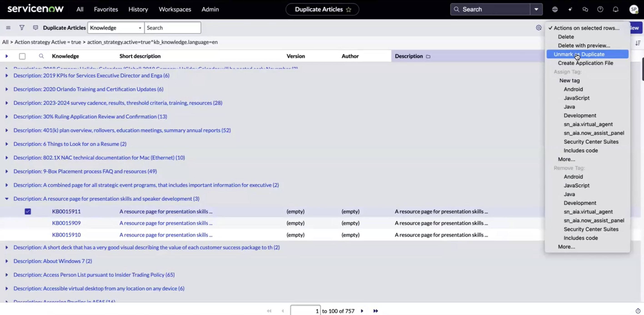Click the page number input box
The image size is (644, 315).
pyautogui.click(x=305, y=310)
